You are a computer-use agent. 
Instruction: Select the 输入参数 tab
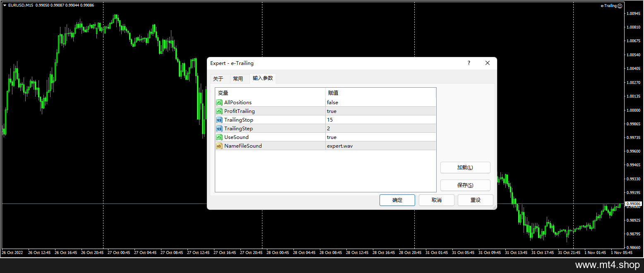pyautogui.click(x=263, y=78)
